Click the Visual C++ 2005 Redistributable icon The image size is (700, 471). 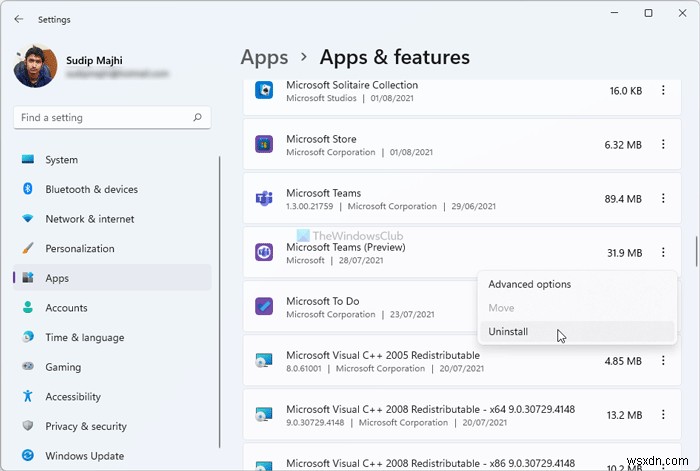coord(264,361)
